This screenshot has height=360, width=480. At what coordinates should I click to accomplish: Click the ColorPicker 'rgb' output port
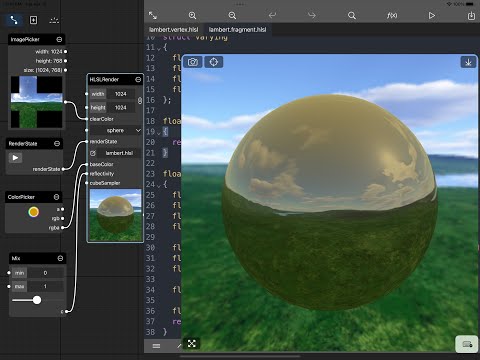coord(62,218)
